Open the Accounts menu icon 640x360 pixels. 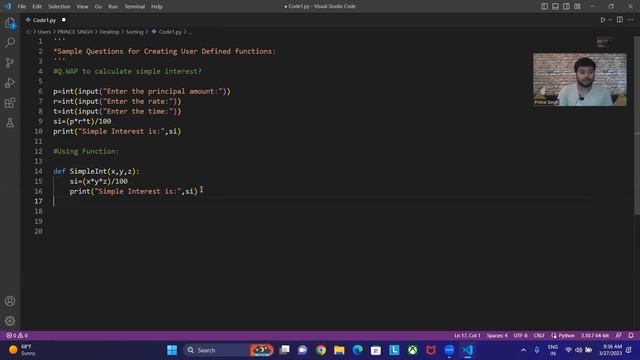click(10, 301)
